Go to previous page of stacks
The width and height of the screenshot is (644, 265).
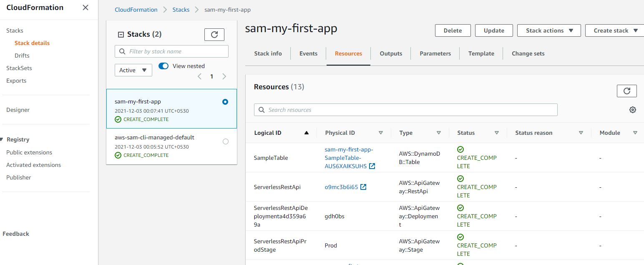[199, 76]
